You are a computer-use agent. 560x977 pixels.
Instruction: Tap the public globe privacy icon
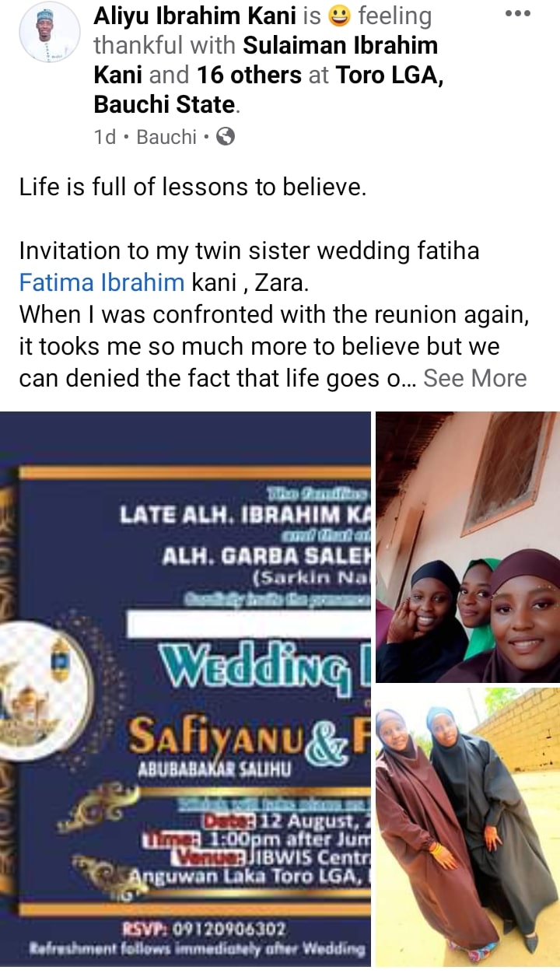(225, 137)
